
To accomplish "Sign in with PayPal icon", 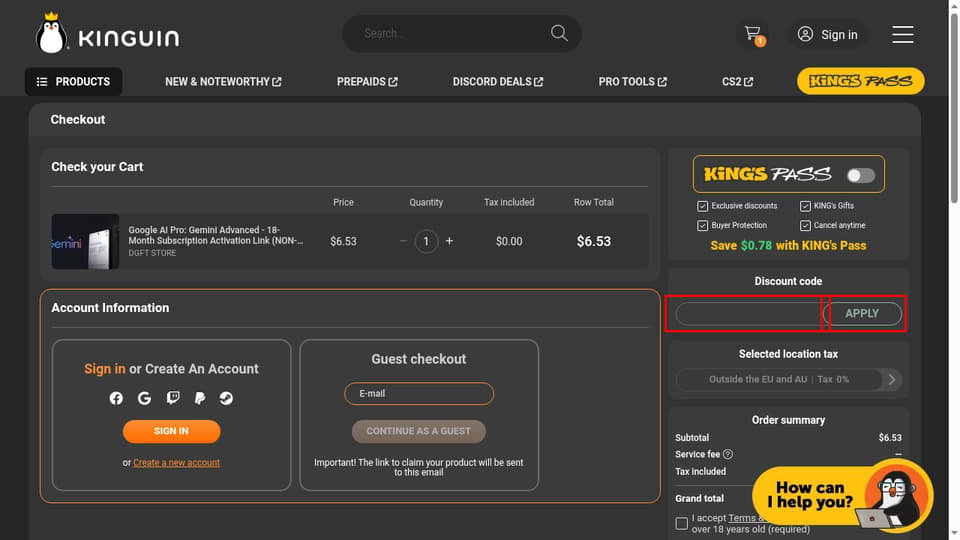I will coord(200,399).
